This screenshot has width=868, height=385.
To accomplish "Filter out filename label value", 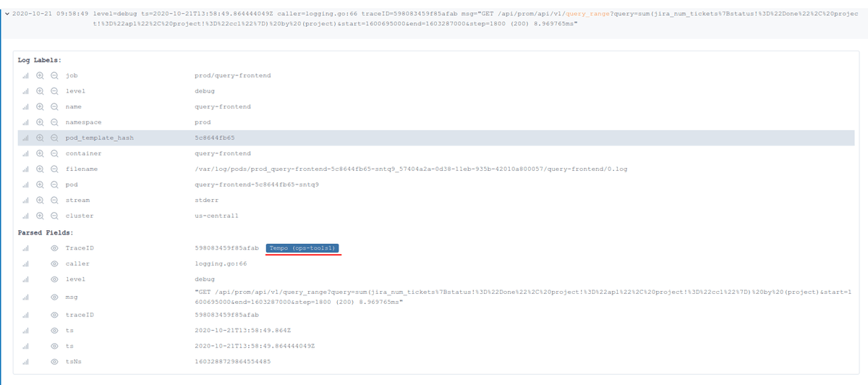I will click(x=54, y=169).
